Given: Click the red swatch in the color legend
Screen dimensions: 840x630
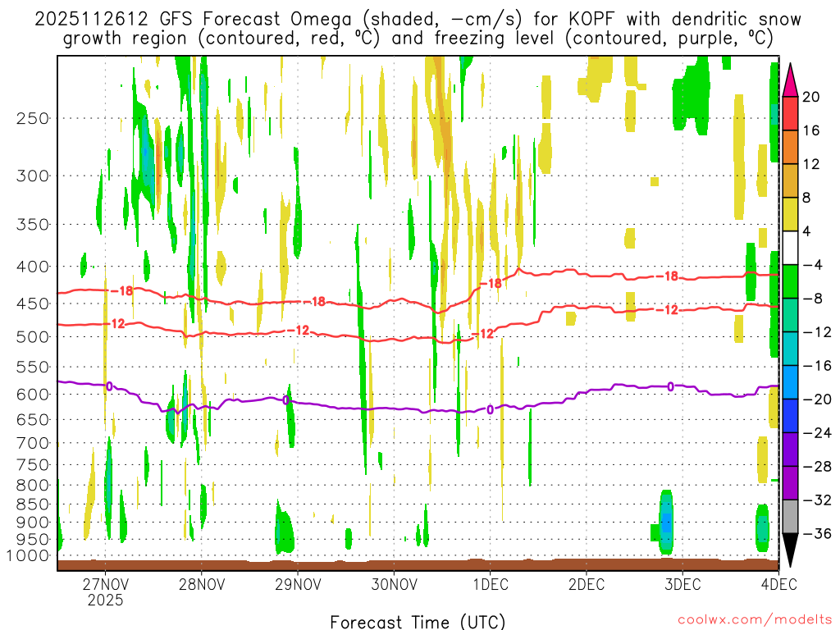Looking at the screenshot, I should [791, 113].
